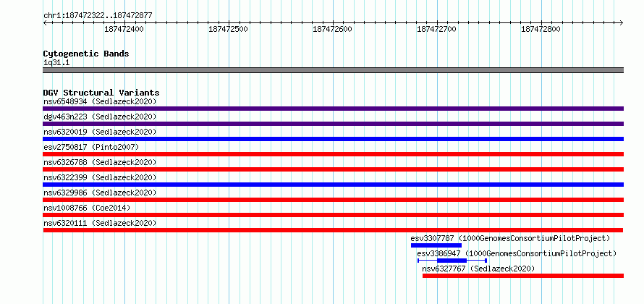The width and height of the screenshot is (644, 304).
Task: Click the purple bar for nsv6548934
Action: click(333, 109)
